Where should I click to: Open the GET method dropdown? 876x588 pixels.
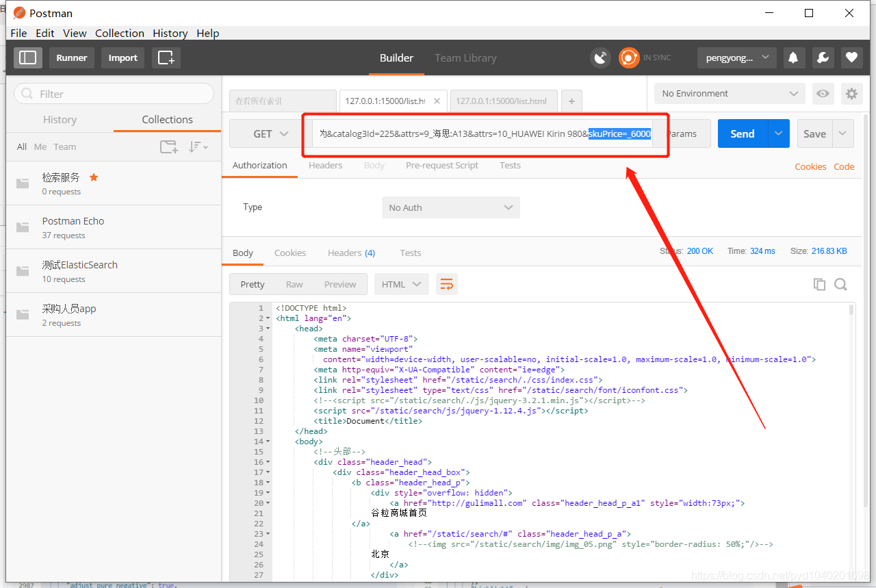[270, 134]
